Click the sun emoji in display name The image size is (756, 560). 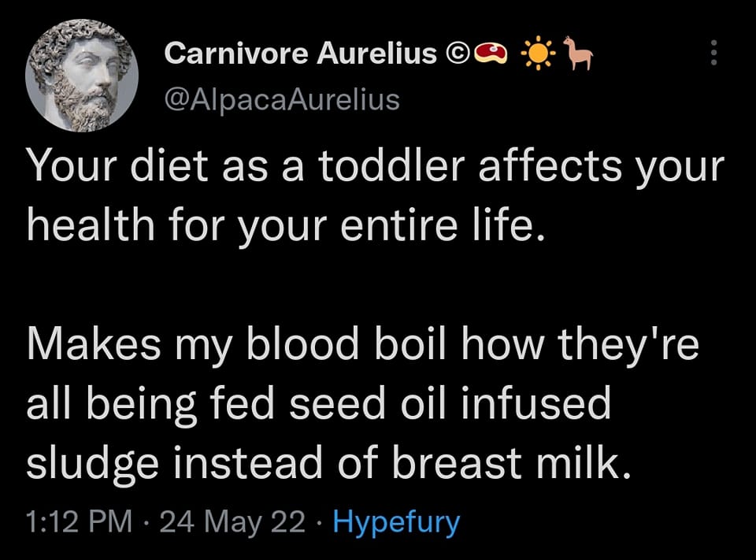pos(536,54)
